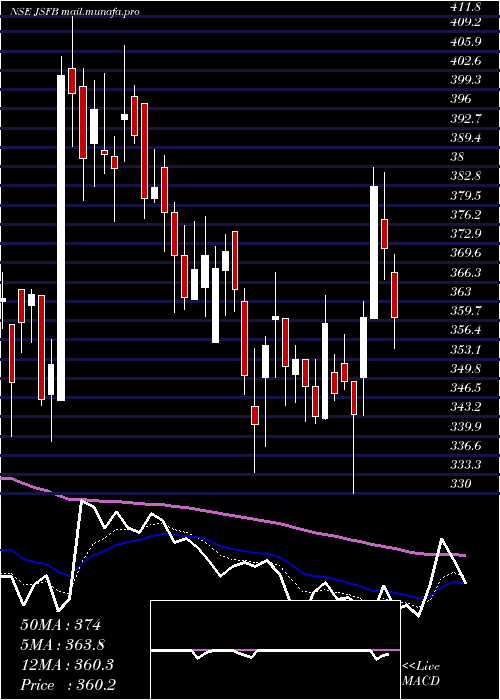Image resolution: width=500 pixels, height=700 pixels.
Task: Click the 379.5 price axis label
Action: click(x=466, y=195)
